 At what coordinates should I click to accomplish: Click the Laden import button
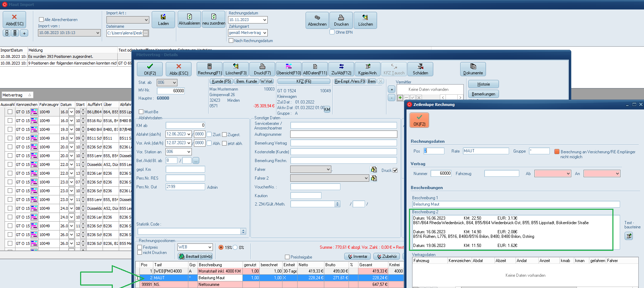(163, 20)
